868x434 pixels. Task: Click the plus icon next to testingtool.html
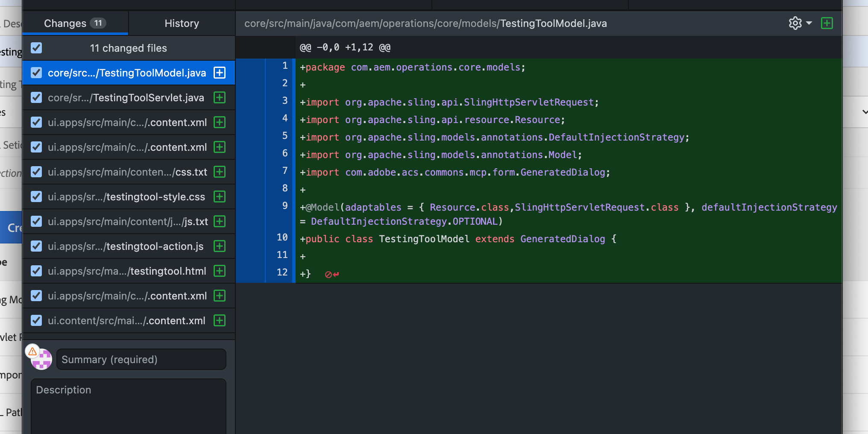tap(219, 271)
